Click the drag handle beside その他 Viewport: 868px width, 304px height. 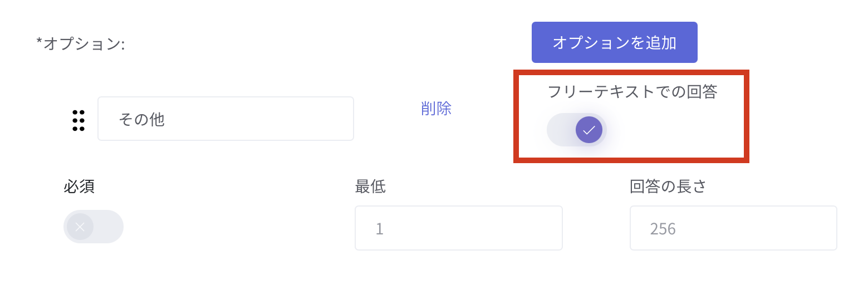coord(79,120)
